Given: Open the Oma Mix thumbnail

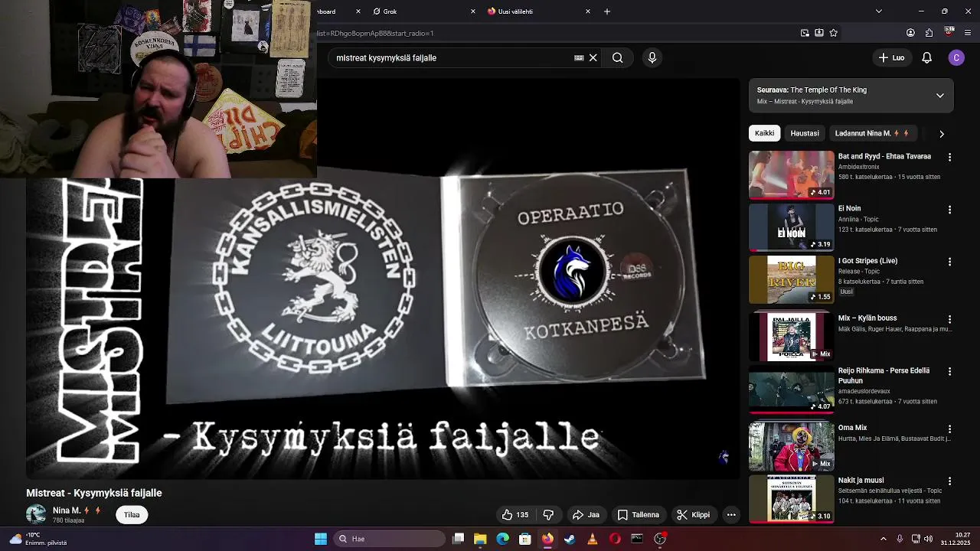Looking at the screenshot, I should point(791,446).
